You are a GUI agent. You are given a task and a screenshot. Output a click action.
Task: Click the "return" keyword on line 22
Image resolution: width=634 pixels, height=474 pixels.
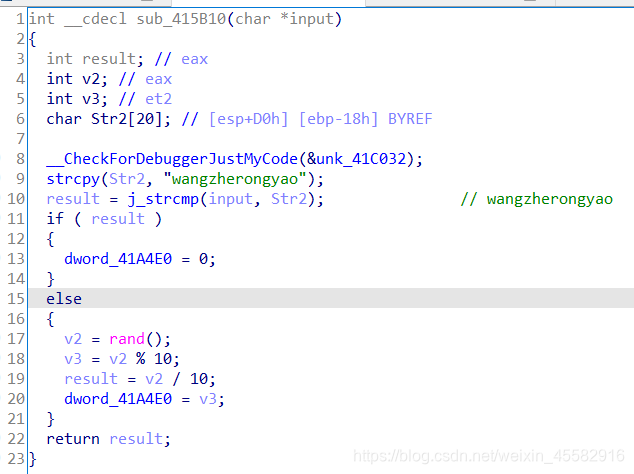(x=73, y=439)
